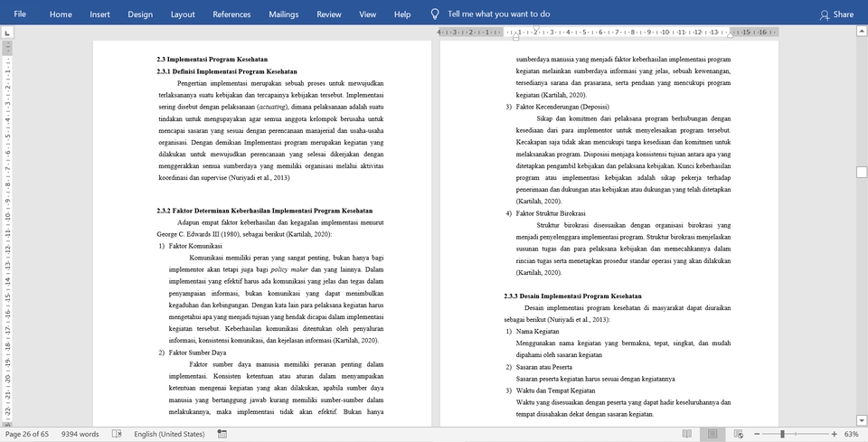This screenshot has width=868, height=442.
Task: Click English (United States) language indicator
Action: [x=169, y=434]
